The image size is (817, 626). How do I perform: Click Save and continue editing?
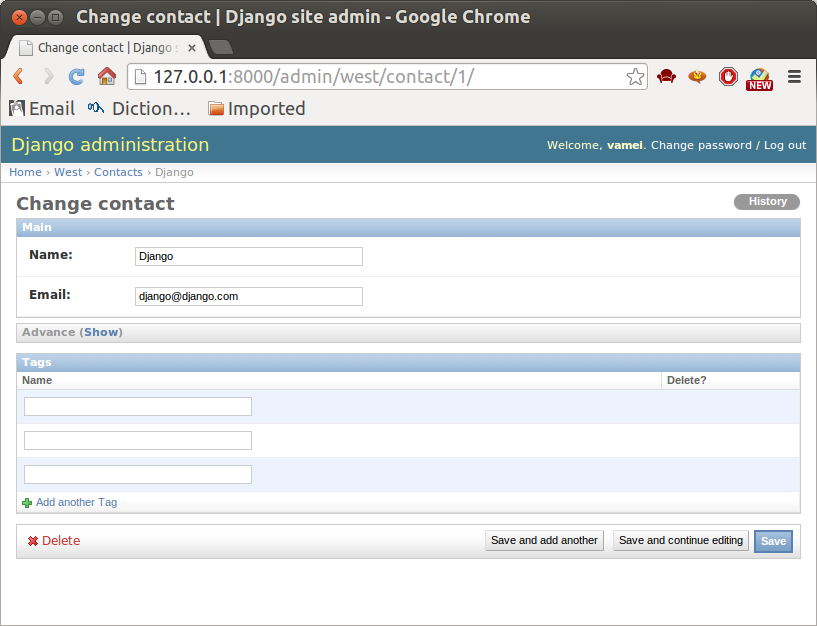pyautogui.click(x=680, y=541)
